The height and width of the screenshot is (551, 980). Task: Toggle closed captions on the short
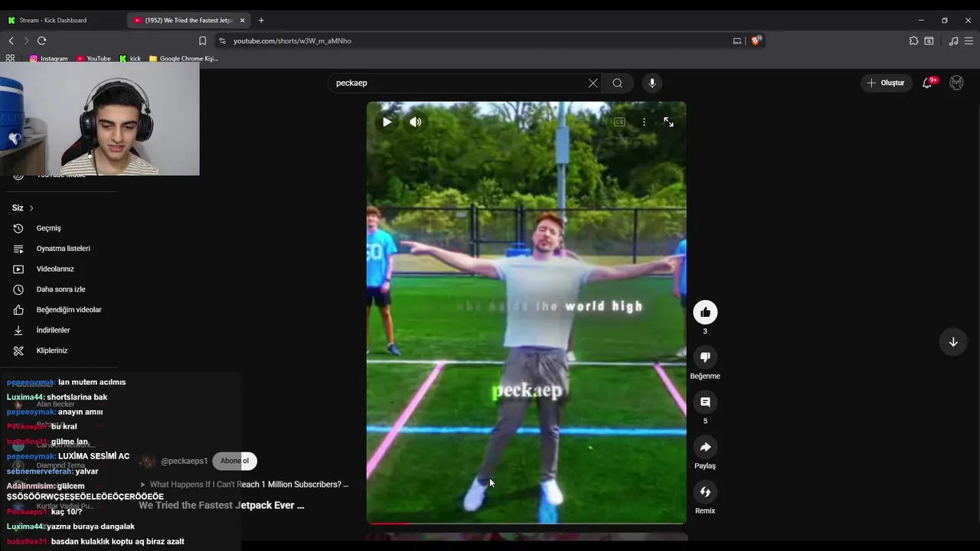point(619,122)
